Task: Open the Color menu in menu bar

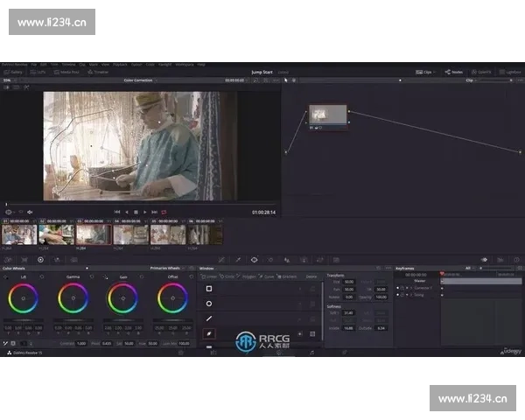Action: tap(150, 64)
